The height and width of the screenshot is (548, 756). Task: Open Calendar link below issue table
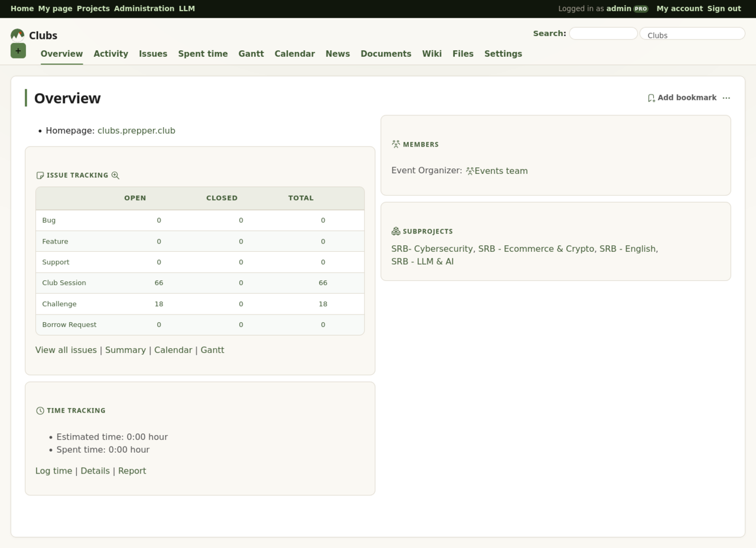click(173, 350)
